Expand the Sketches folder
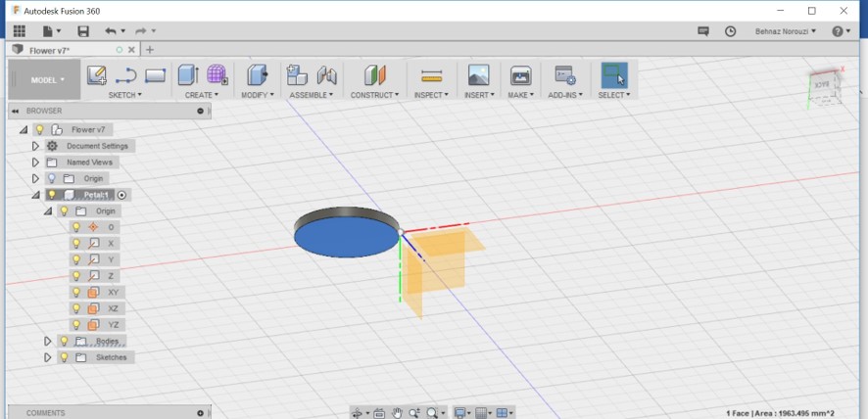 coord(48,357)
